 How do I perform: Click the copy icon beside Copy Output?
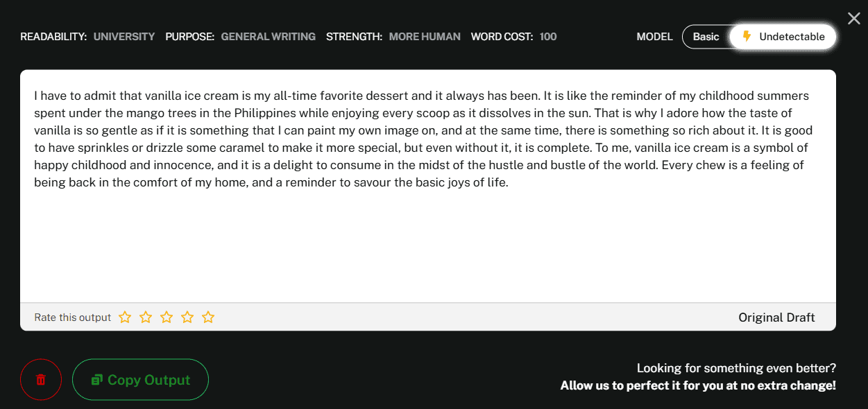[x=97, y=380]
